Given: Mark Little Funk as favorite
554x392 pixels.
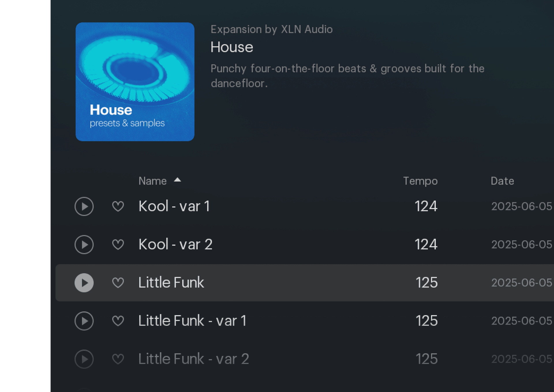Looking at the screenshot, I should [118, 283].
